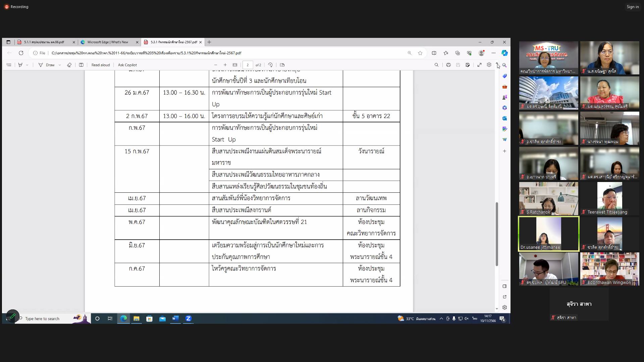Expand the Highlight color dropdown arrow
Screen dimensions: 644x362
(27, 65)
